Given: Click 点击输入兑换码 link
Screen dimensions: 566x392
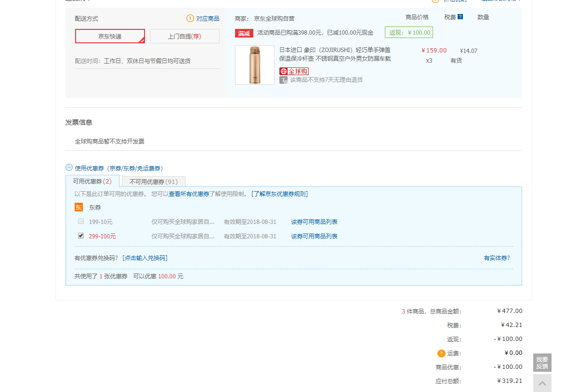Looking at the screenshot, I should coord(145,258).
